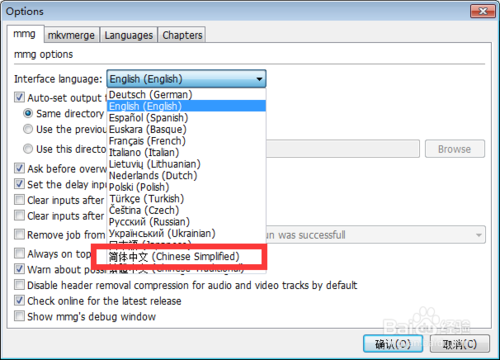Enable second Clear inputs after checkbox

[19, 215]
